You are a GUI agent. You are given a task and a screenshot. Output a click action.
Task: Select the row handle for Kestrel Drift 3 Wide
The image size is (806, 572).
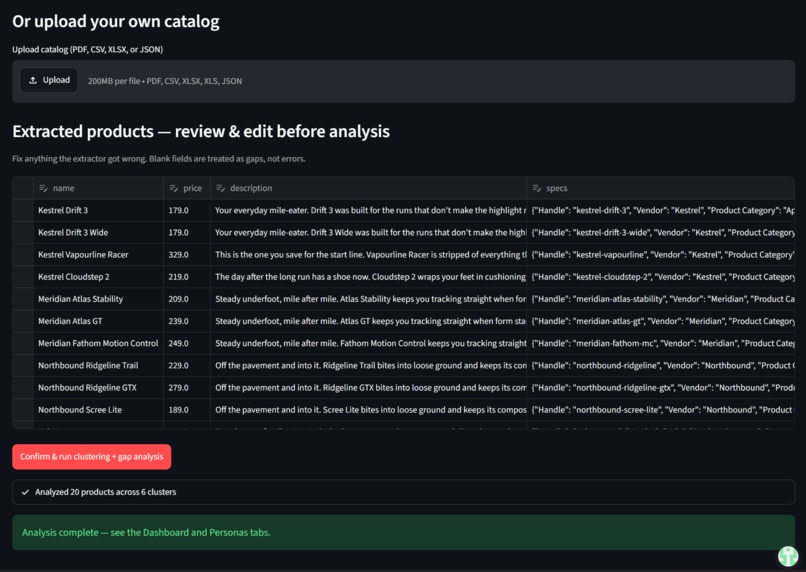click(x=23, y=232)
